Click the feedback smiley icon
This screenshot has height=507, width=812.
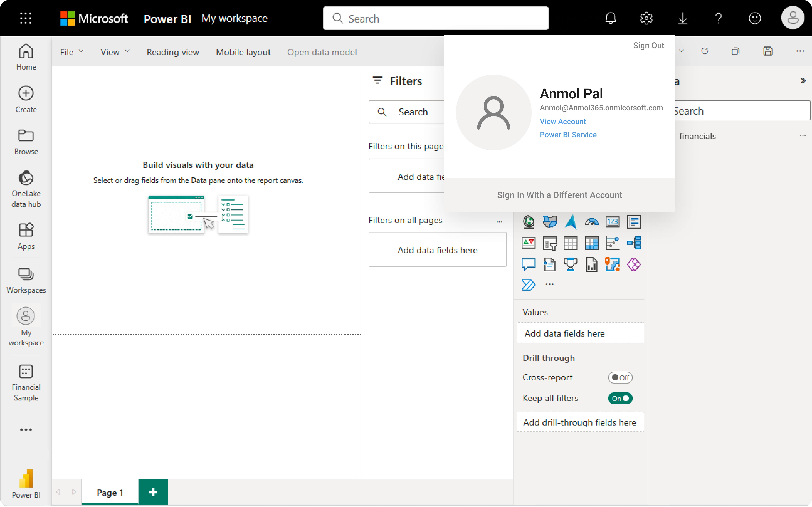[x=755, y=18]
